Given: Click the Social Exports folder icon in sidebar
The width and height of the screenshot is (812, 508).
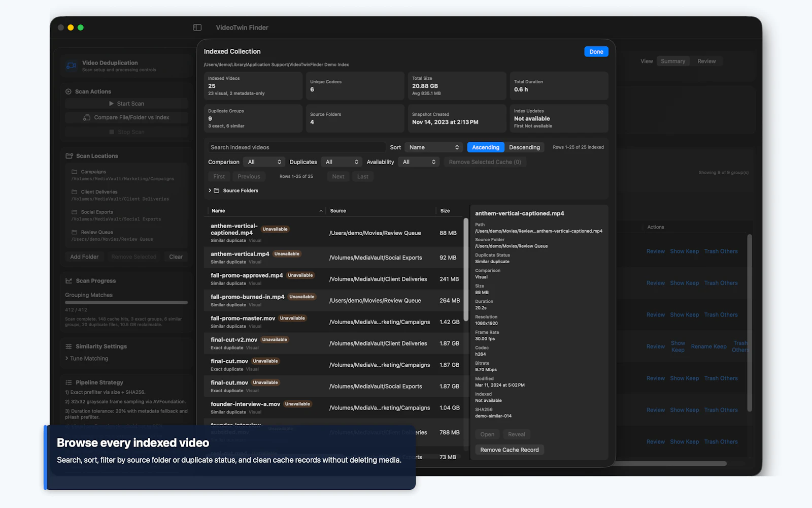Looking at the screenshot, I should coord(74,212).
